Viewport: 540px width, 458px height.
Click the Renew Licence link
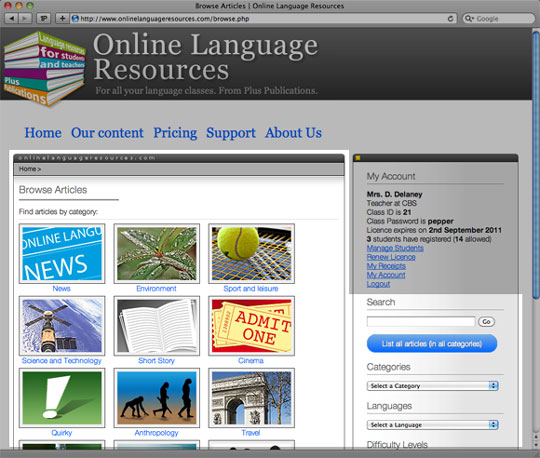[x=391, y=257]
